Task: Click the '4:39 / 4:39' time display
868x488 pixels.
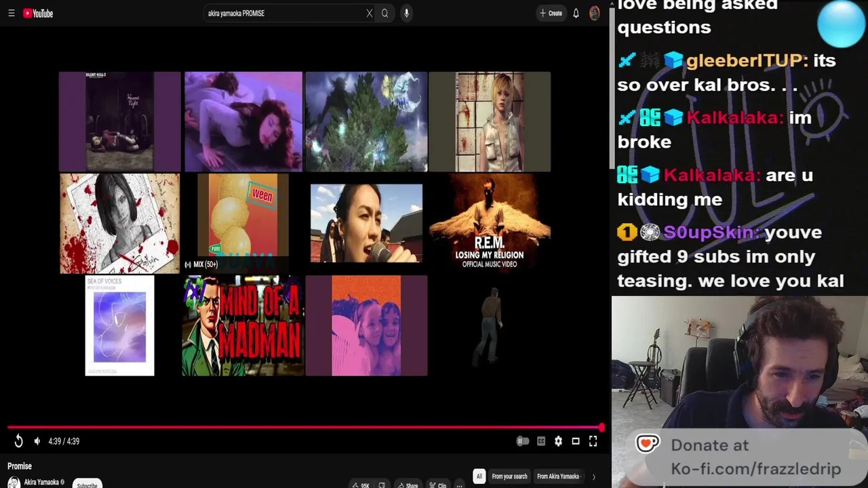Action: point(64,441)
